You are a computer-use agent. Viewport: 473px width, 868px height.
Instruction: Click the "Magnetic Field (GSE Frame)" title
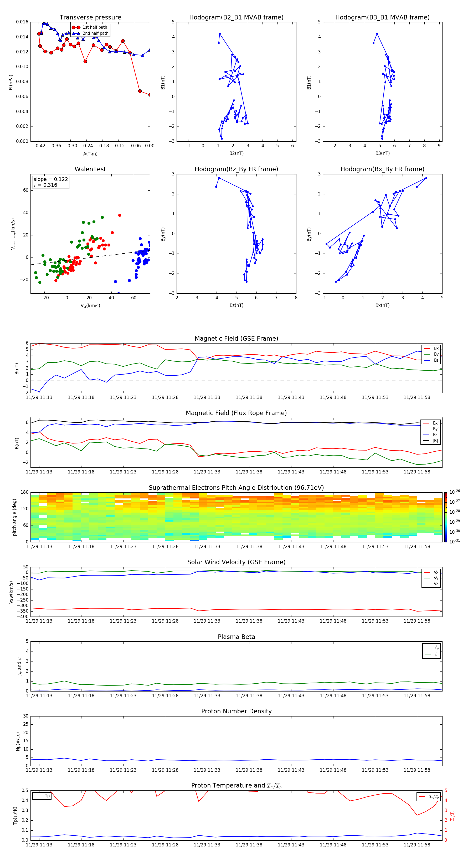coord(236,339)
